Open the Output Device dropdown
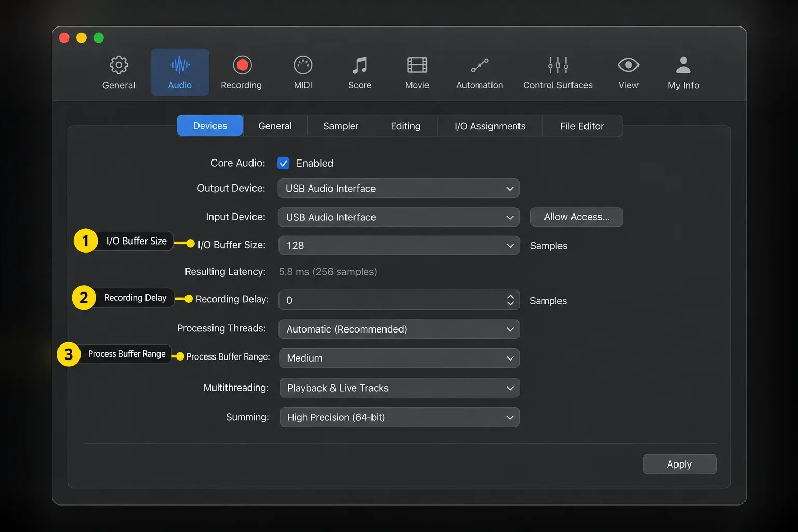This screenshot has width=798, height=532. [x=398, y=188]
